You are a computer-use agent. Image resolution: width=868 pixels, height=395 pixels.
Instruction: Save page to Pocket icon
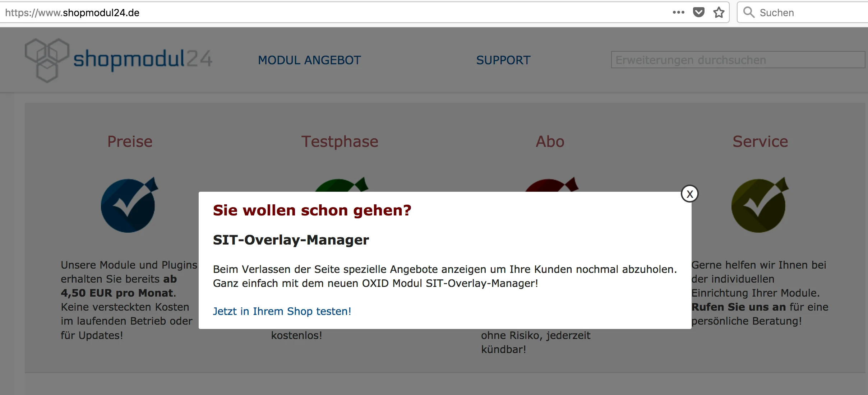coord(698,13)
